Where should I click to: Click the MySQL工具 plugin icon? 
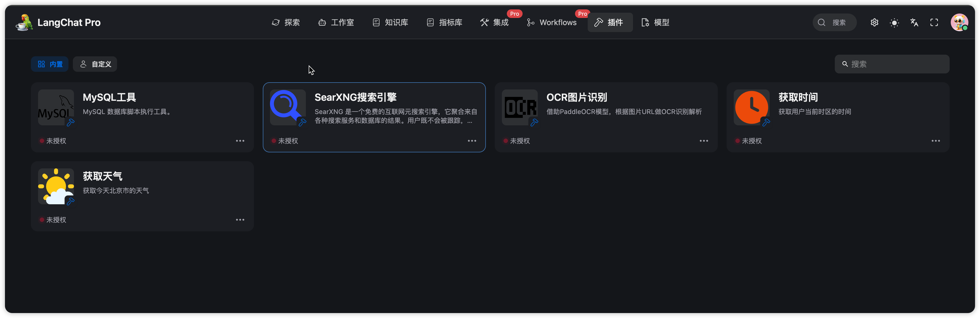point(56,107)
